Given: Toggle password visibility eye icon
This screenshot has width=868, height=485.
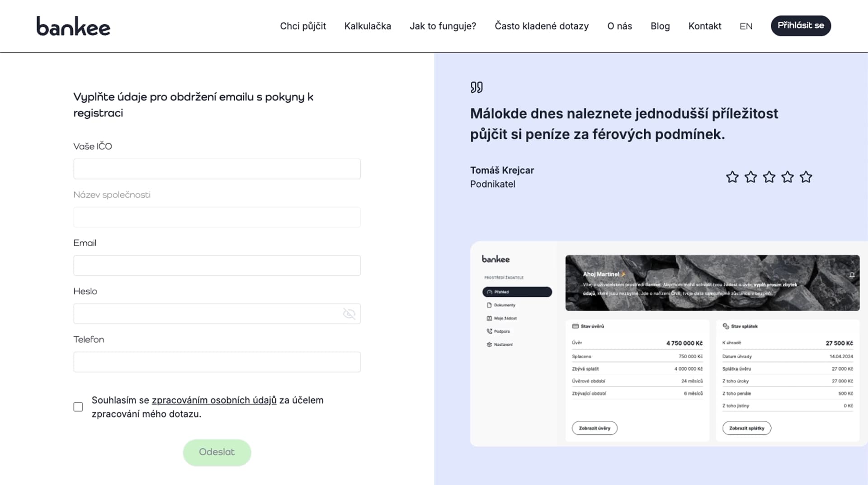Looking at the screenshot, I should tap(349, 314).
